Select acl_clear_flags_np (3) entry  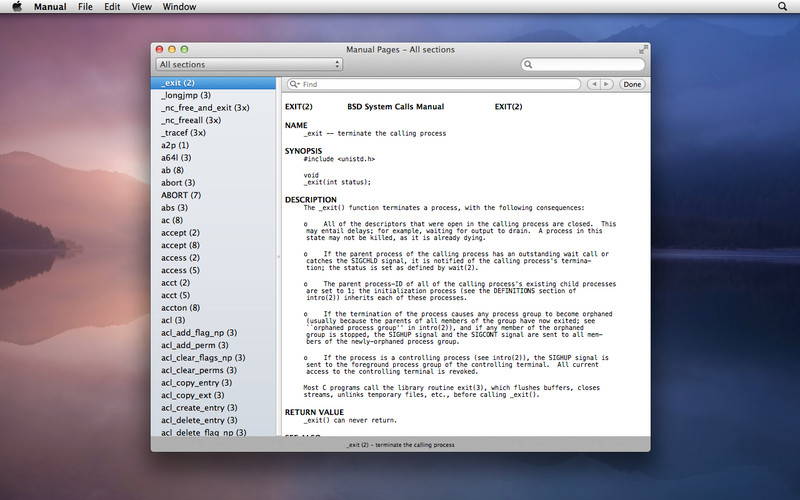pos(213,358)
